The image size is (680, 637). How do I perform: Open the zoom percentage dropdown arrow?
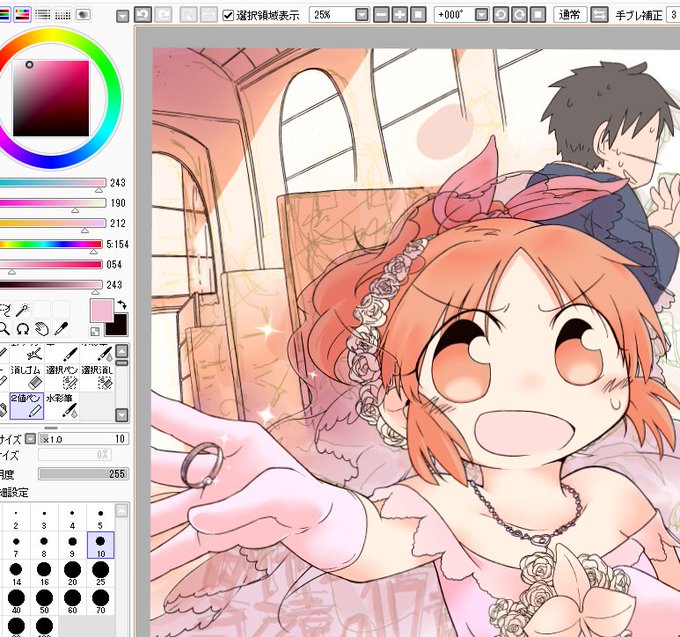361,15
